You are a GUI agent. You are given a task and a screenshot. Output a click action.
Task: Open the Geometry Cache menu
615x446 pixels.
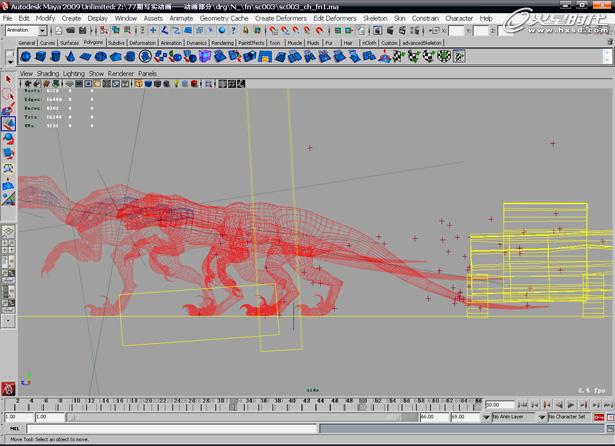[x=224, y=18]
